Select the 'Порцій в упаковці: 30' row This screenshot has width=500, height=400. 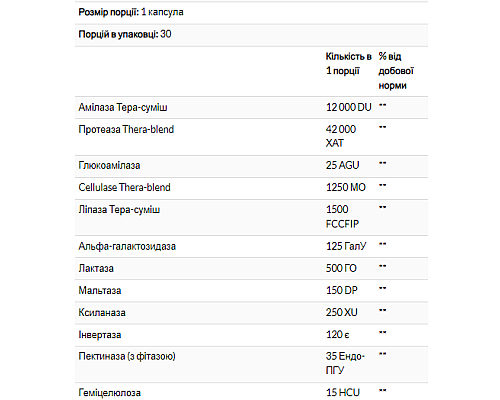pos(251,35)
